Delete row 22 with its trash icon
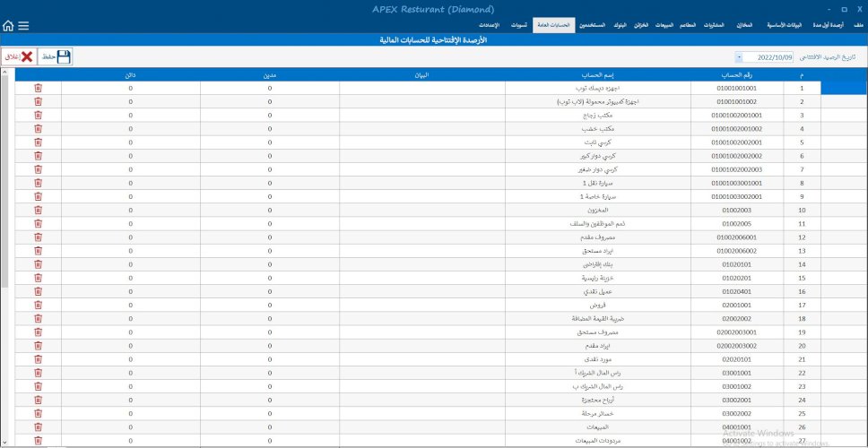This screenshot has height=448, width=868. coord(38,373)
